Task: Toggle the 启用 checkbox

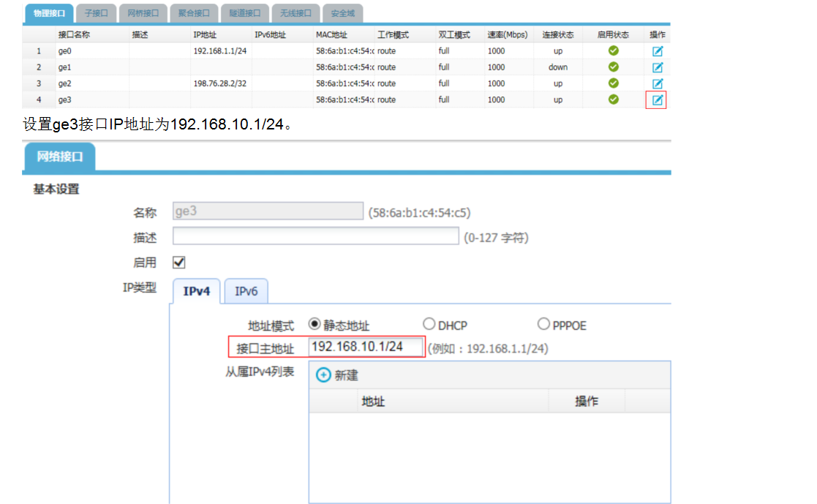Action: pos(178,262)
